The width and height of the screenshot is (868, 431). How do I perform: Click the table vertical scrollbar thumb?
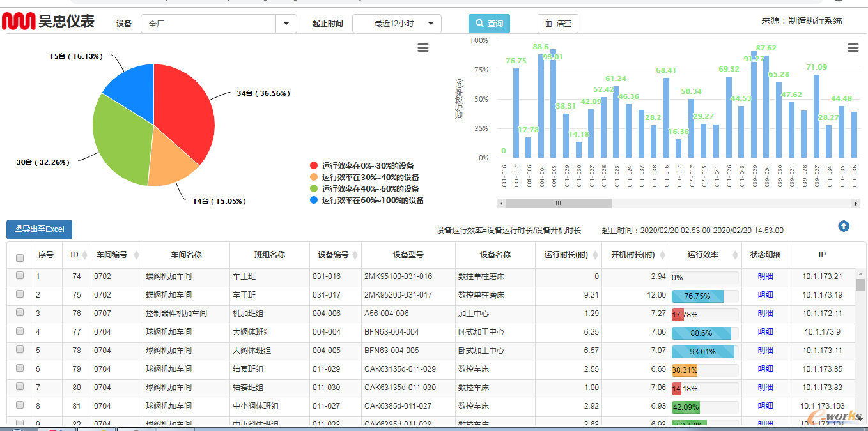point(860,285)
